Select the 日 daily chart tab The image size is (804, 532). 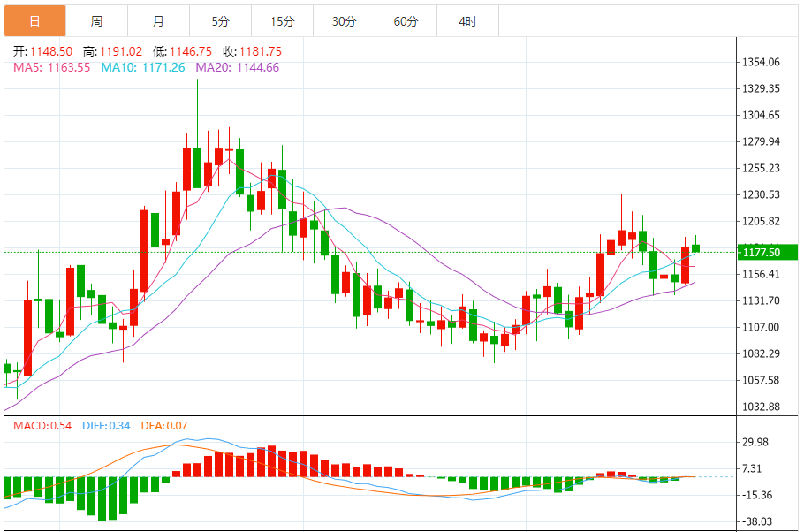[x=34, y=21]
